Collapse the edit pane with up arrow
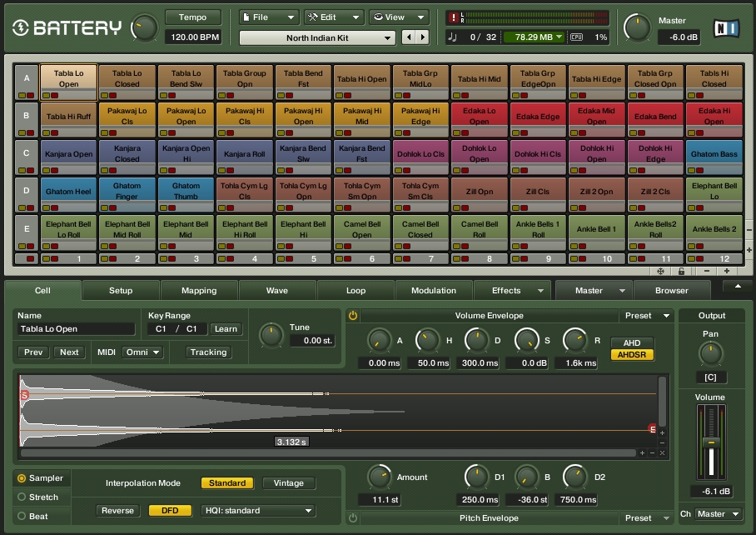 738,286
